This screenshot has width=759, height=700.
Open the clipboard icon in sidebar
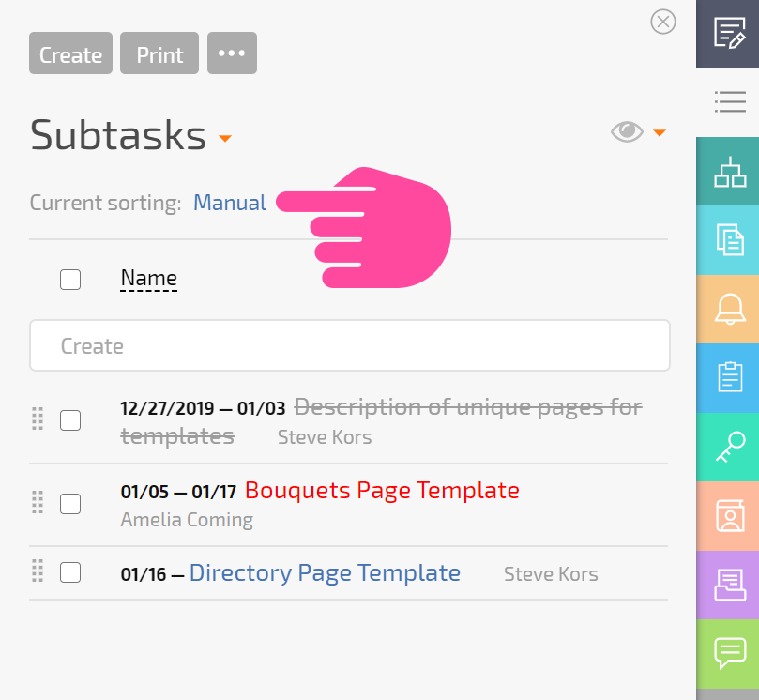(728, 378)
